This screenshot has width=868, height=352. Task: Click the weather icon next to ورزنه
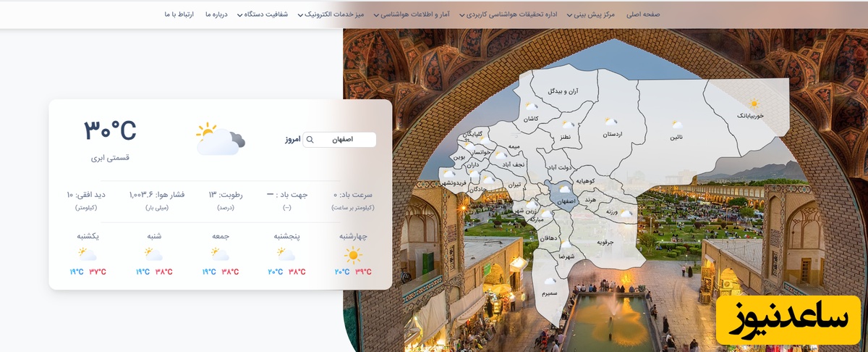(625, 213)
